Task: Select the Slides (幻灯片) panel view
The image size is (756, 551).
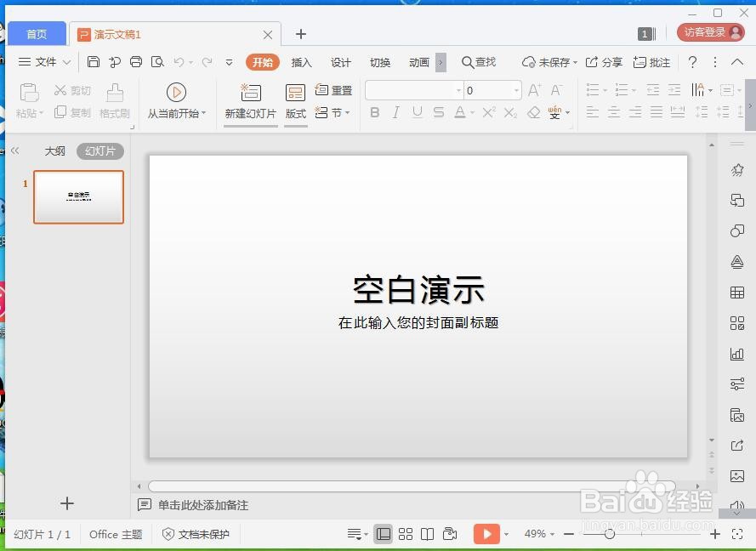Action: 99,151
